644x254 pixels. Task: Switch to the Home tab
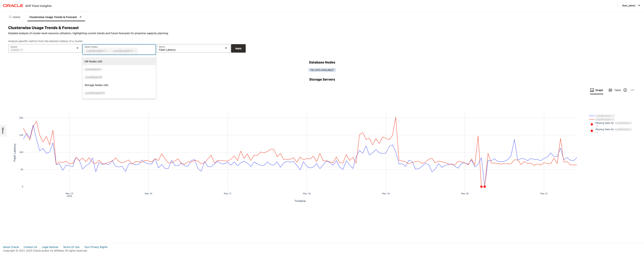[x=16, y=17]
